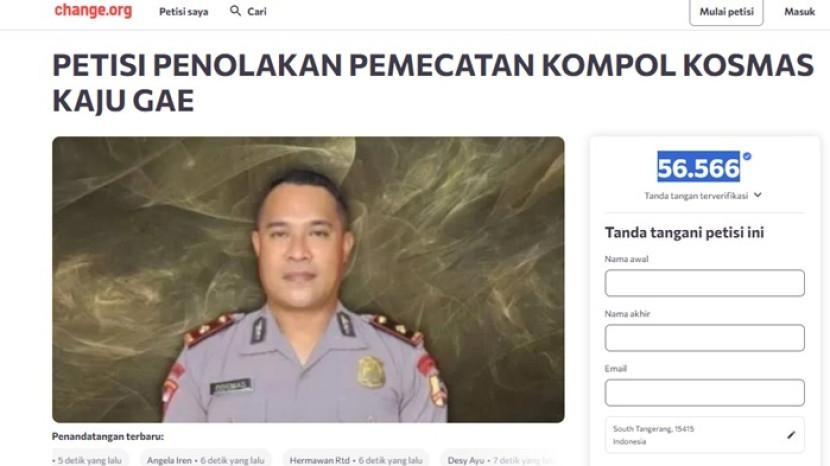Click the South Tangerang location box

[705, 435]
